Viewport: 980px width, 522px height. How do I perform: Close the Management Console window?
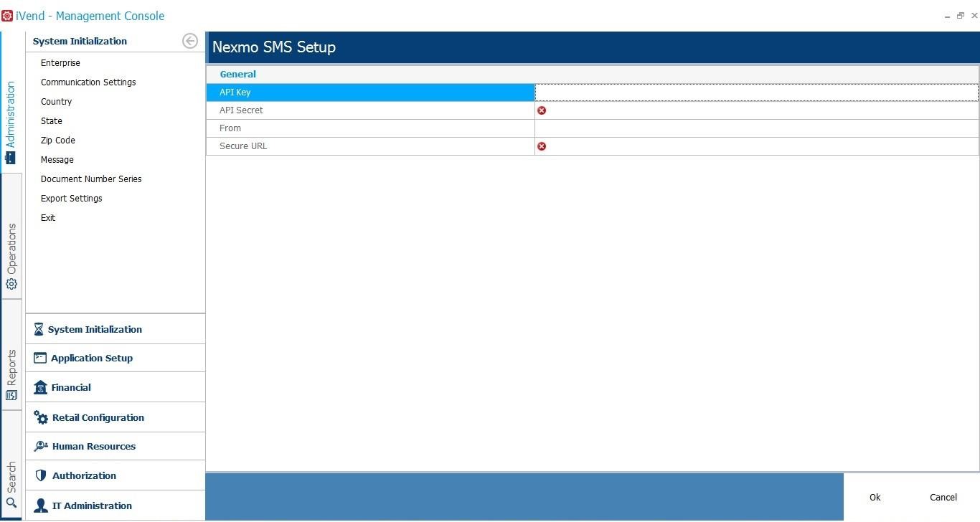tap(973, 16)
